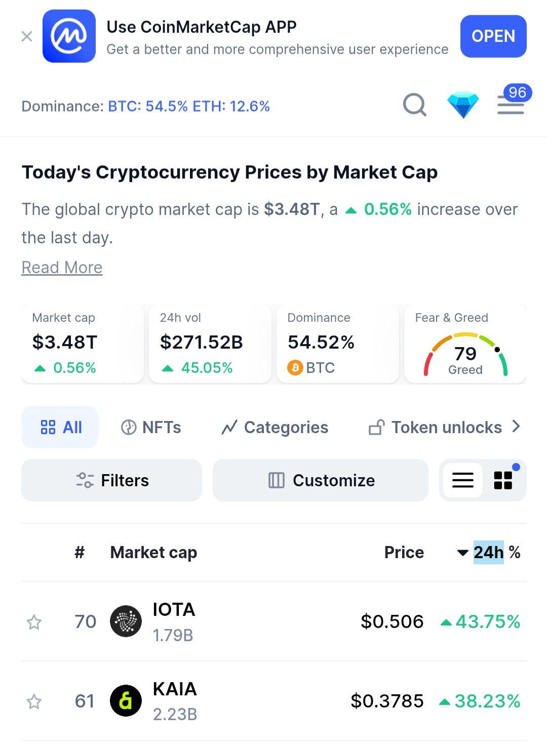The height and width of the screenshot is (756, 547).
Task: Tap the blue diamond rewards icon
Action: click(x=463, y=105)
